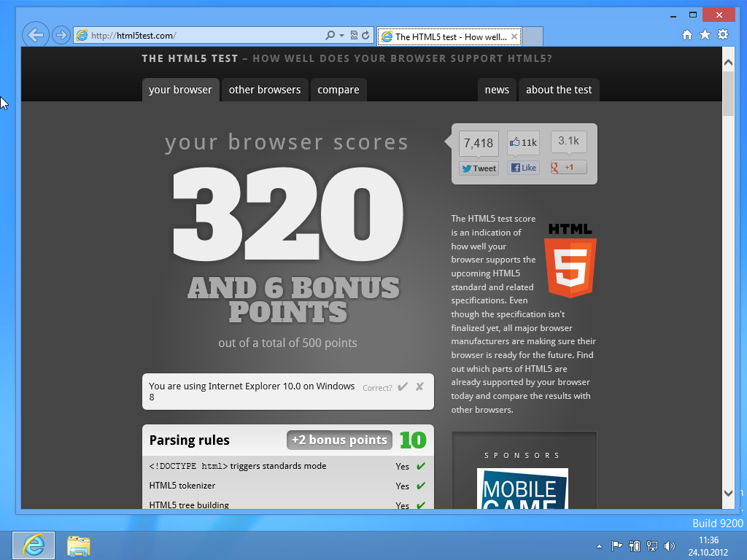747x560 pixels.
Task: Reject browser detection with the X icon
Action: 419,386
